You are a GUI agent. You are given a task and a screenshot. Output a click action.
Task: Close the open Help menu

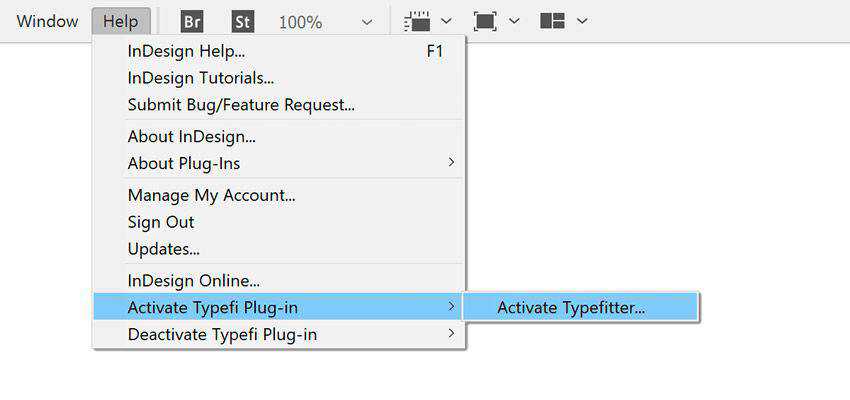point(121,21)
